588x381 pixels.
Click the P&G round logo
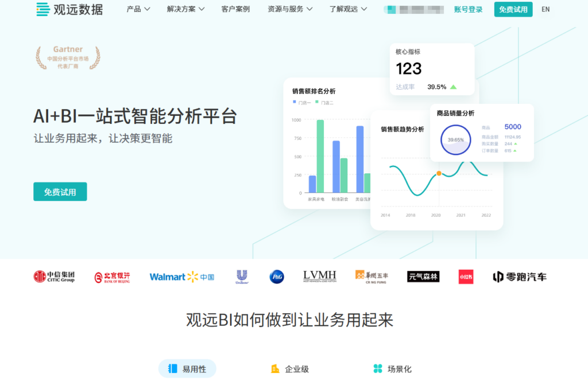pyautogui.click(x=277, y=277)
